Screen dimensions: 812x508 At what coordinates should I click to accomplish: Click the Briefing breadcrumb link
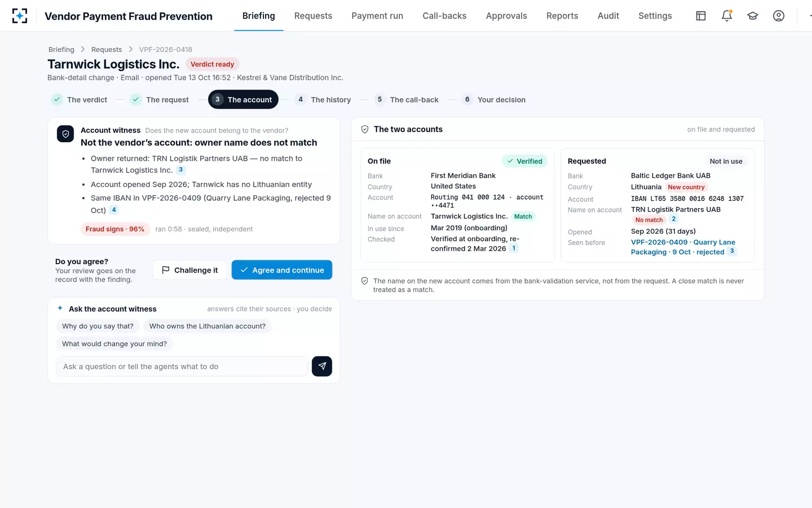pyautogui.click(x=61, y=50)
